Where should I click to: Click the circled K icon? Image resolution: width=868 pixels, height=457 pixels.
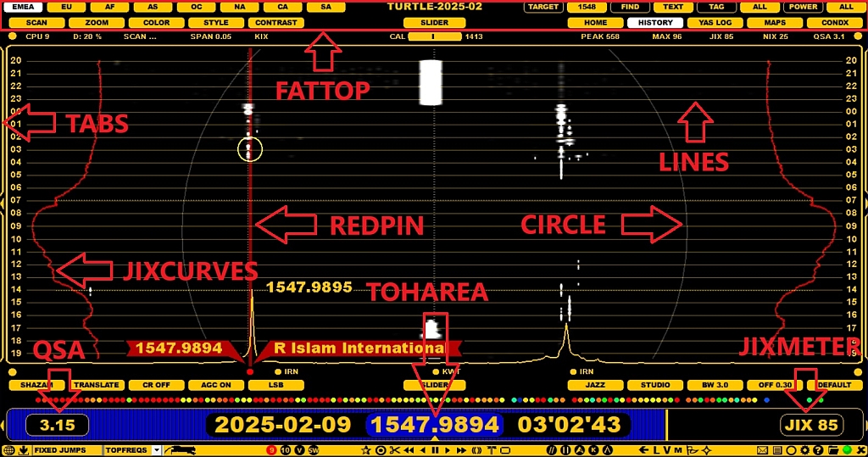[593, 450]
